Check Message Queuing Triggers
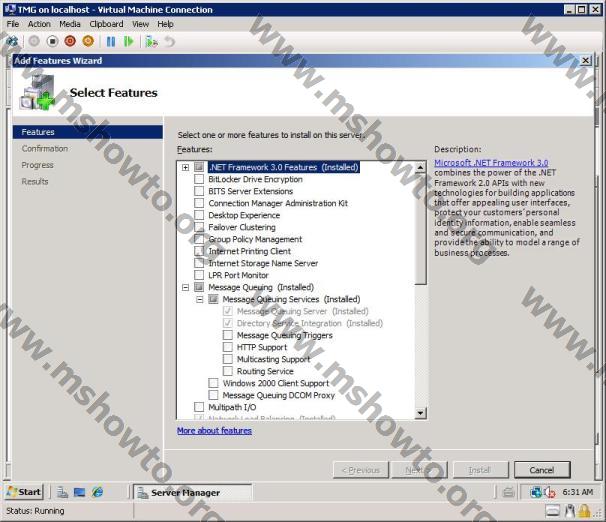 228,335
